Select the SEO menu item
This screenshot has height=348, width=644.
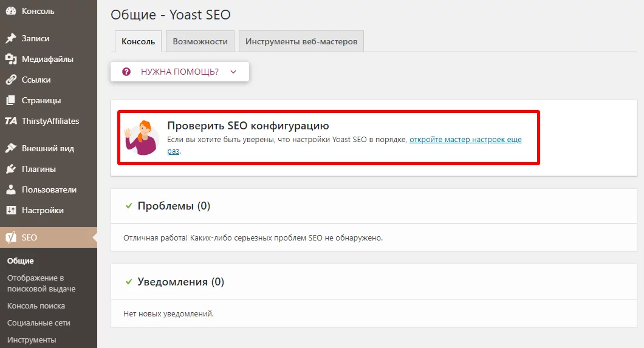tap(49, 237)
